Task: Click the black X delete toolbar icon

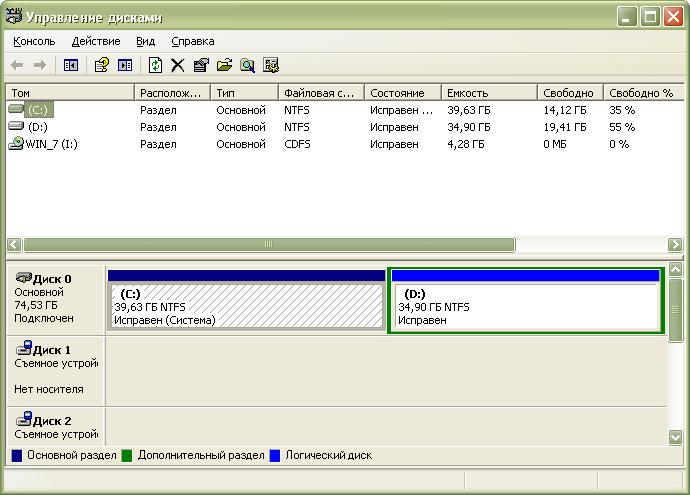Action: (x=178, y=65)
